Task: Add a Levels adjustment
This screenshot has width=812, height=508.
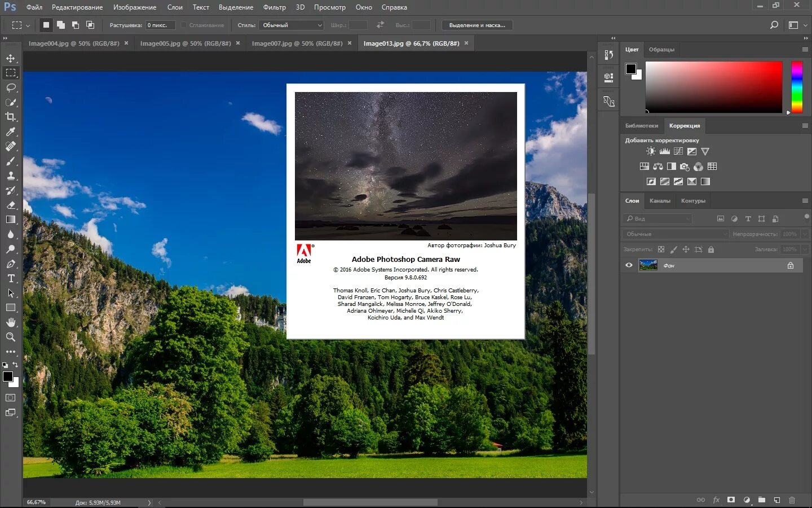Action: click(665, 151)
